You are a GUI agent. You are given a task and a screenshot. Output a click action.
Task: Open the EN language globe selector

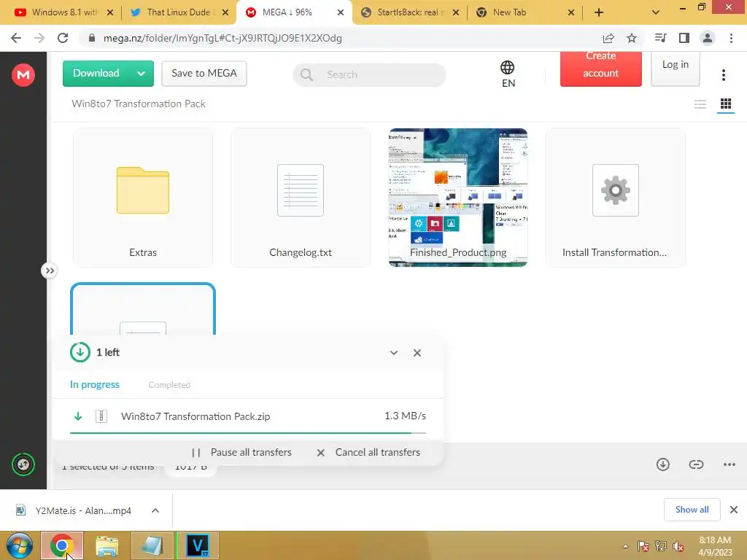tap(508, 74)
